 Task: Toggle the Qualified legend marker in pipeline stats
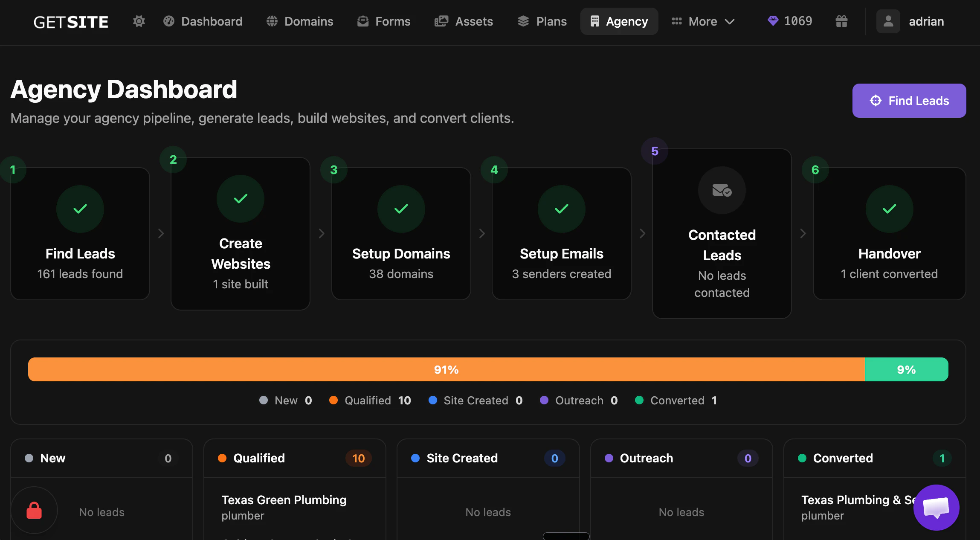(334, 400)
